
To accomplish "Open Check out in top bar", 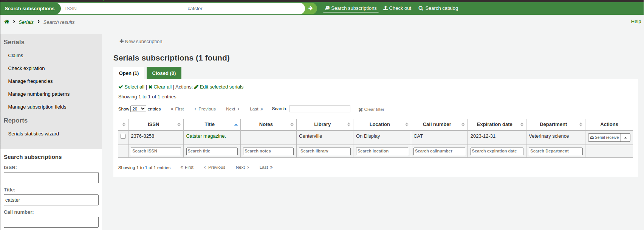I will [397, 8].
